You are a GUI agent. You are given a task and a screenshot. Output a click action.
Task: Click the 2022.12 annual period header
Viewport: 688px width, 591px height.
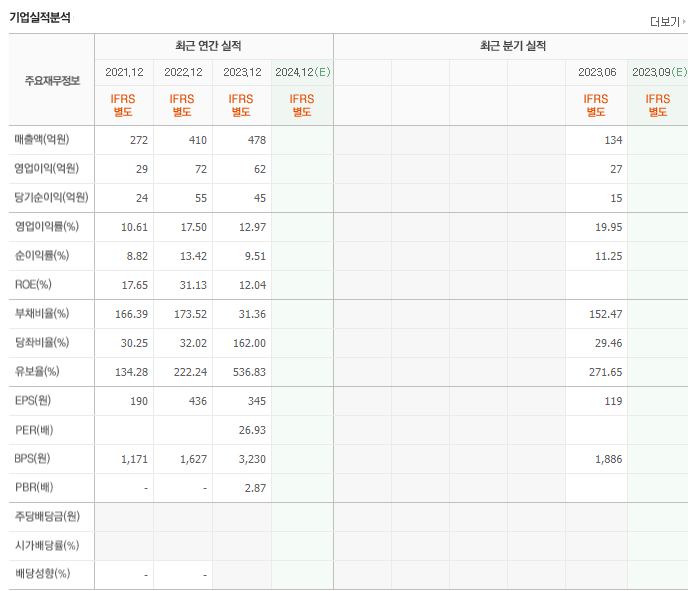pyautogui.click(x=183, y=72)
